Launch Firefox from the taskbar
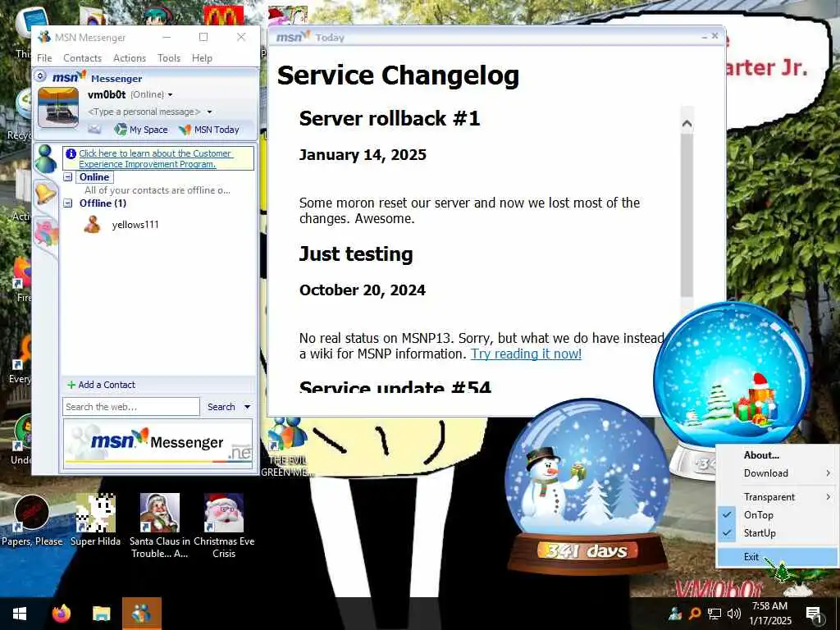Screen dimensions: 840x630 pyautogui.click(x=61, y=614)
